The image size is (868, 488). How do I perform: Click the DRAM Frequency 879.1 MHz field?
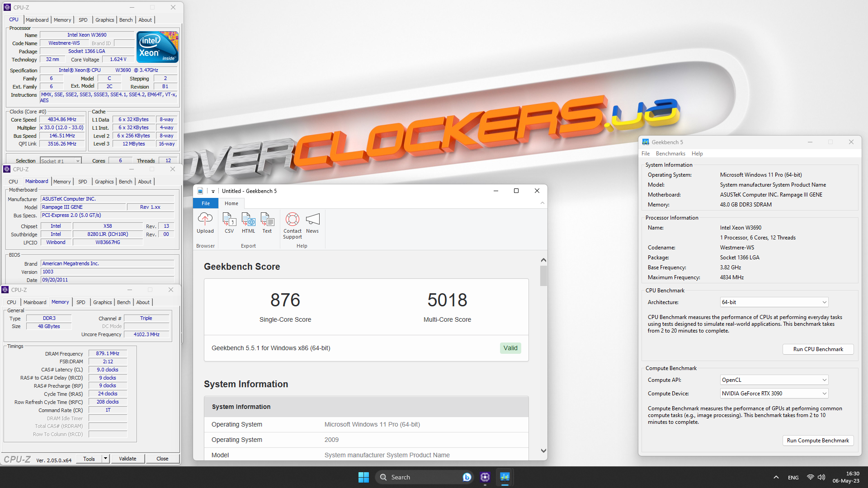pyautogui.click(x=108, y=354)
